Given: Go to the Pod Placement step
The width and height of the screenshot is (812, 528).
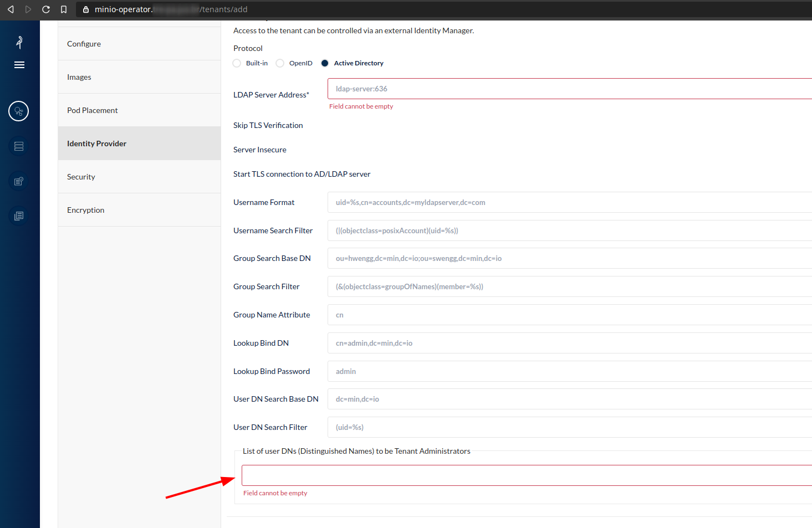Looking at the screenshot, I should (x=92, y=110).
